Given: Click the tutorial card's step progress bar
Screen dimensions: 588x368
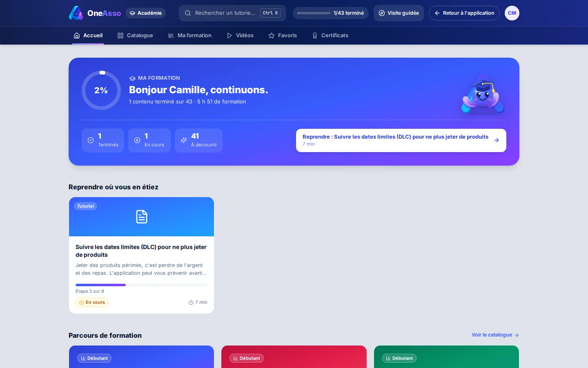Looking at the screenshot, I should 141,285.
